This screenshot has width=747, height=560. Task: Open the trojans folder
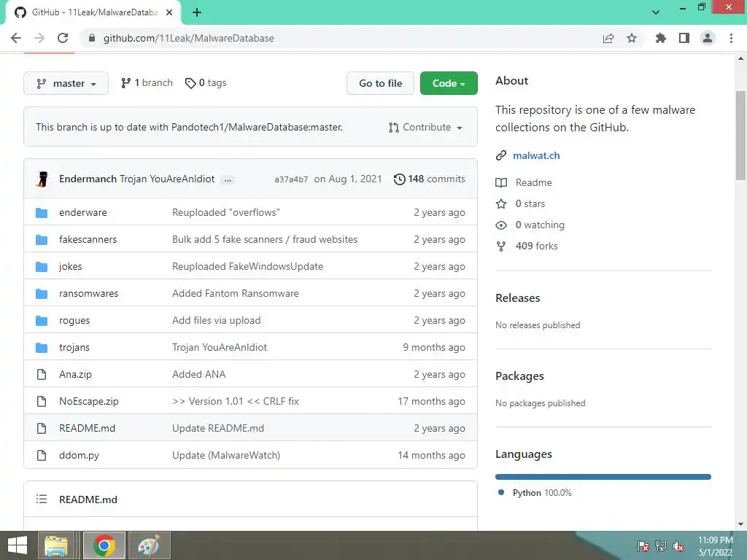74,348
